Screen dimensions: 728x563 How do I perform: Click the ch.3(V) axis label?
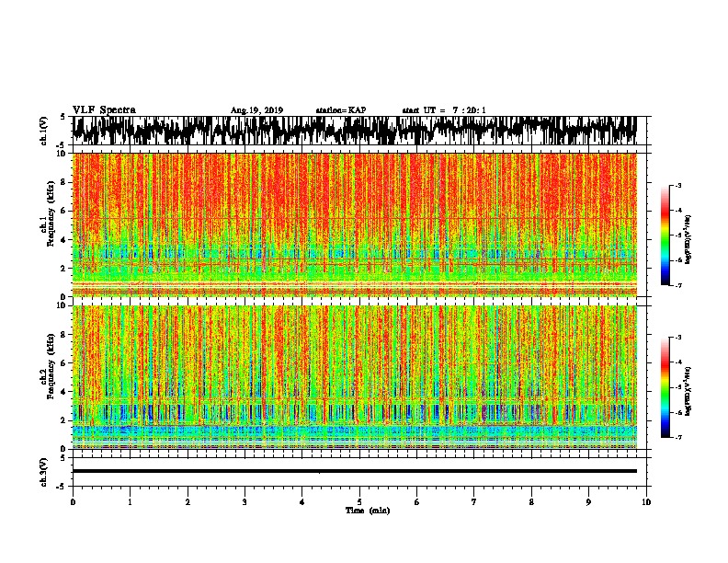[x=43, y=472]
